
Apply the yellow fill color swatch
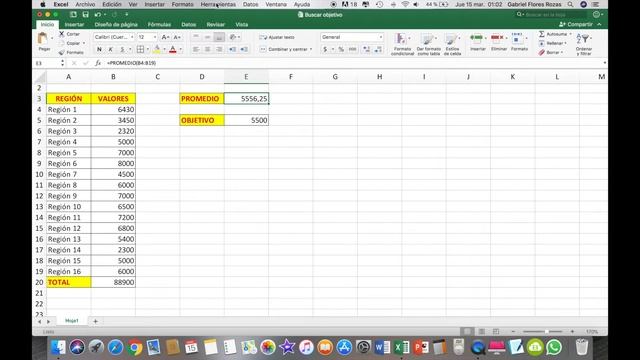[x=157, y=49]
